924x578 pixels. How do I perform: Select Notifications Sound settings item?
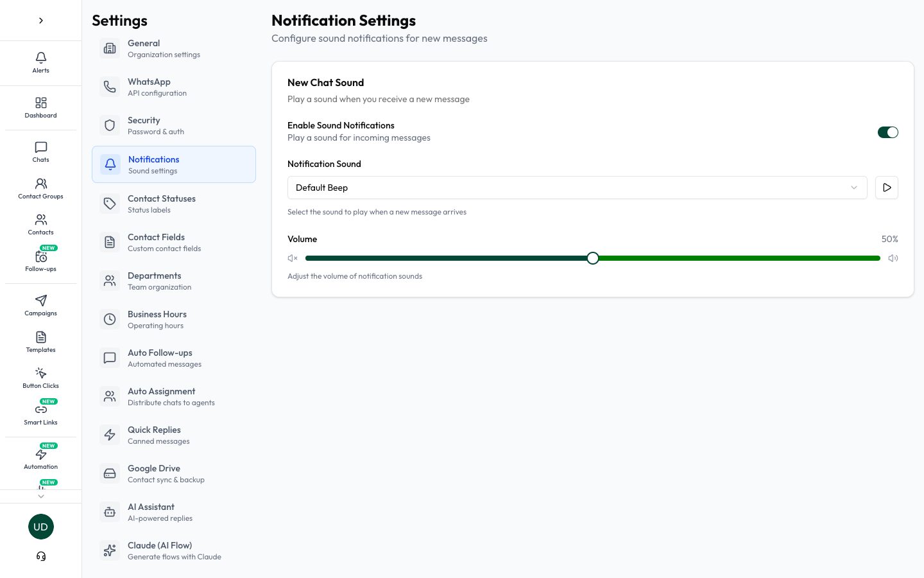[x=174, y=164]
